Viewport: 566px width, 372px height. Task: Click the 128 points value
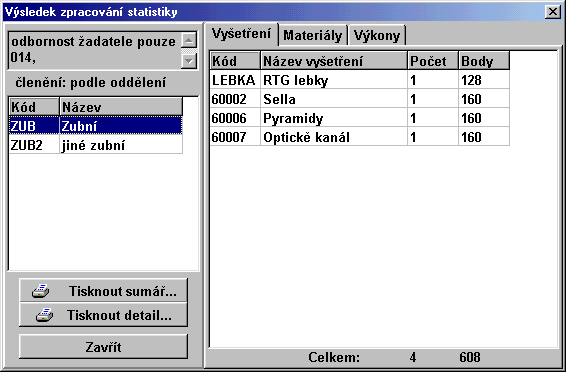[x=484, y=80]
